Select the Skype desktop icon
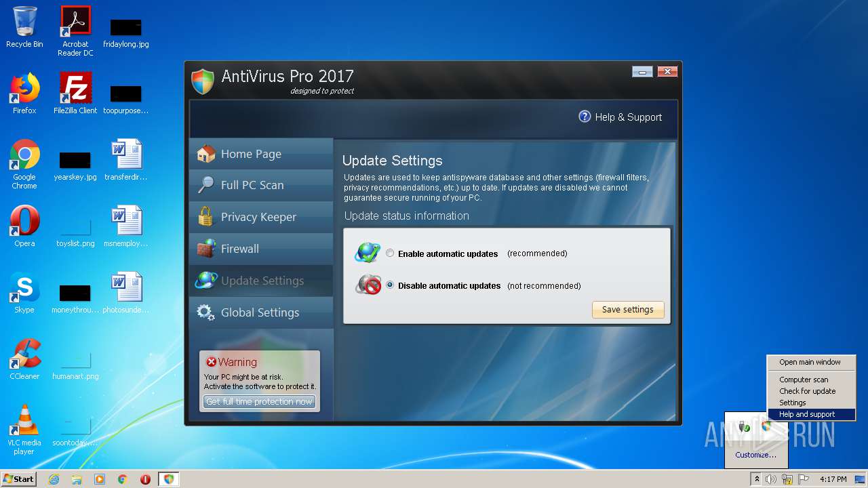The image size is (868, 488). [24, 293]
